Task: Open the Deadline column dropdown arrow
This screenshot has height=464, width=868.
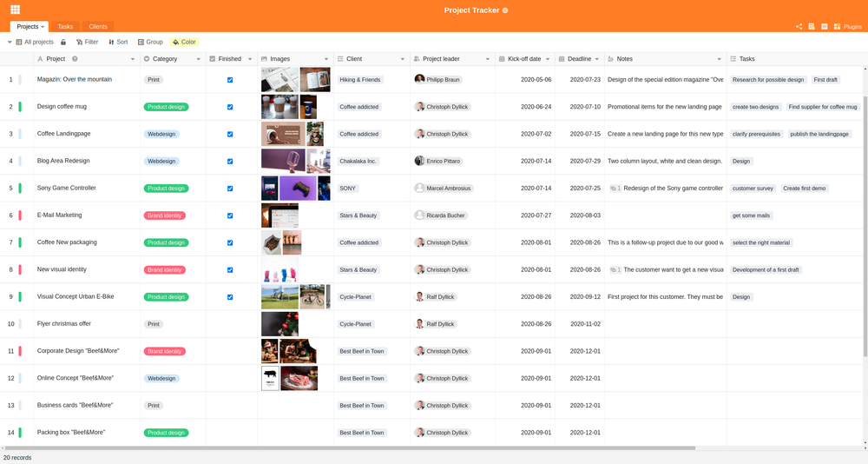Action: (598, 59)
